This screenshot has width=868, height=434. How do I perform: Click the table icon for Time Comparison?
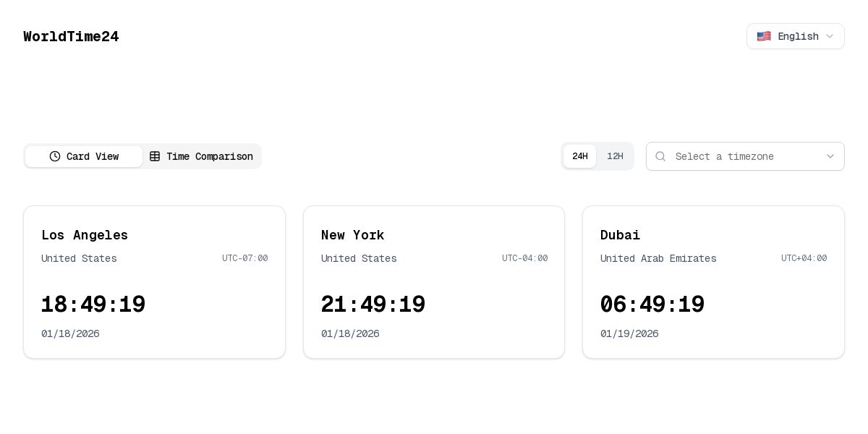click(x=155, y=156)
